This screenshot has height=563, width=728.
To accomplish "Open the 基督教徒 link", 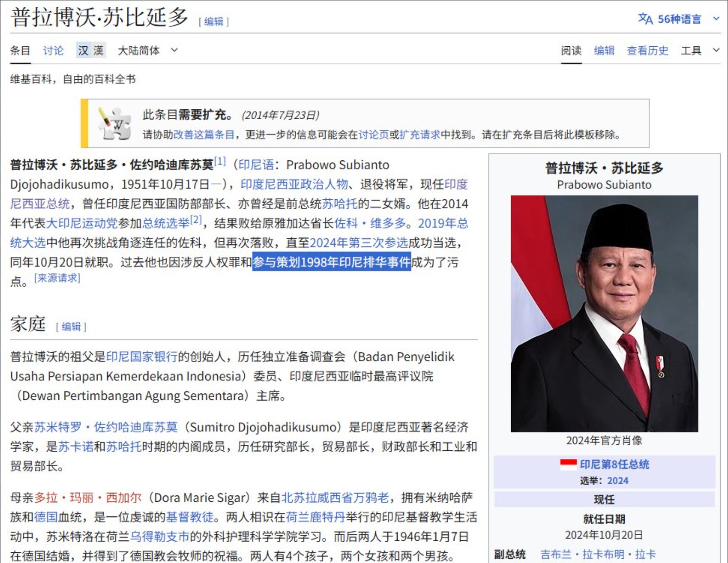I will point(189,517).
